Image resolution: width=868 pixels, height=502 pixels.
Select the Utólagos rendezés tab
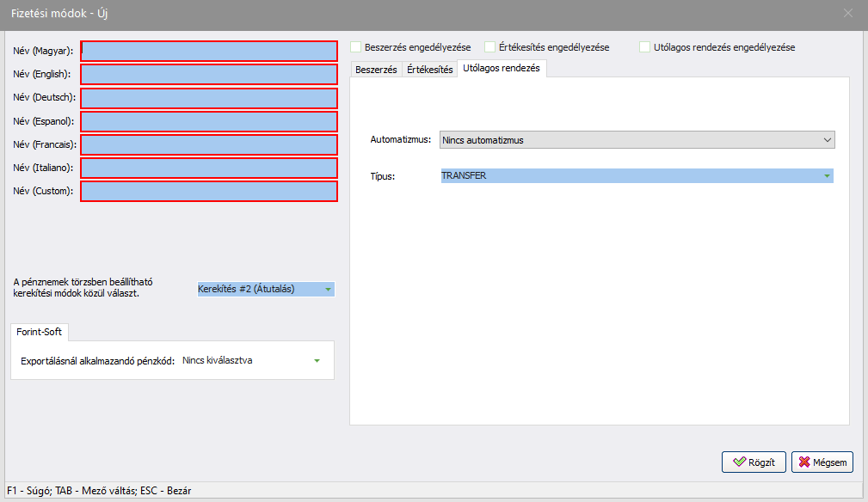(x=501, y=69)
